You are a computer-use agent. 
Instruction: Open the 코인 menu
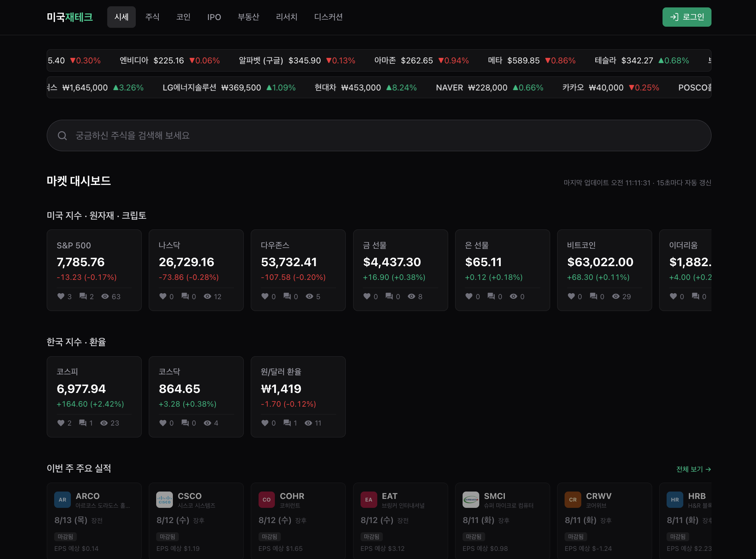pyautogui.click(x=183, y=17)
